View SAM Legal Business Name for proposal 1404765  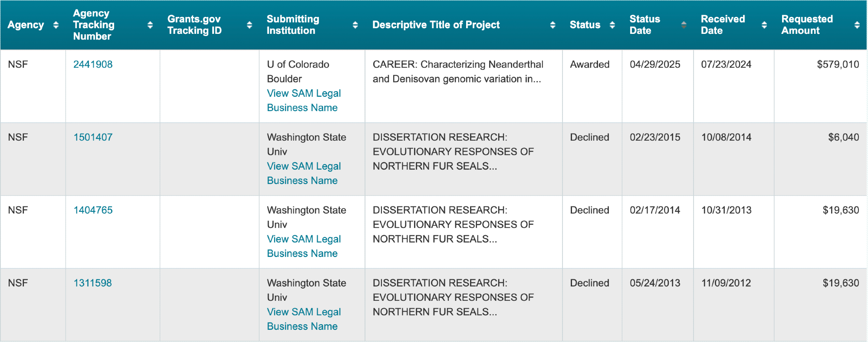[303, 246]
